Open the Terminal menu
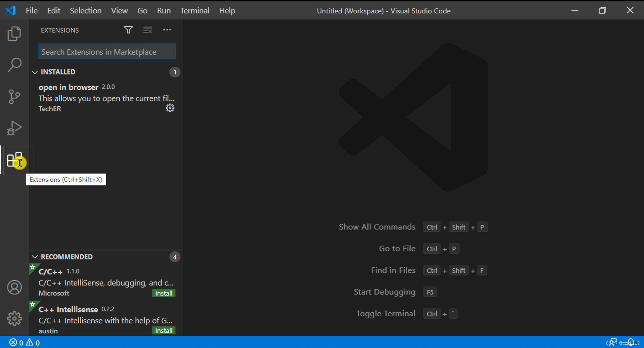Image resolution: width=644 pixels, height=348 pixels. [x=195, y=11]
